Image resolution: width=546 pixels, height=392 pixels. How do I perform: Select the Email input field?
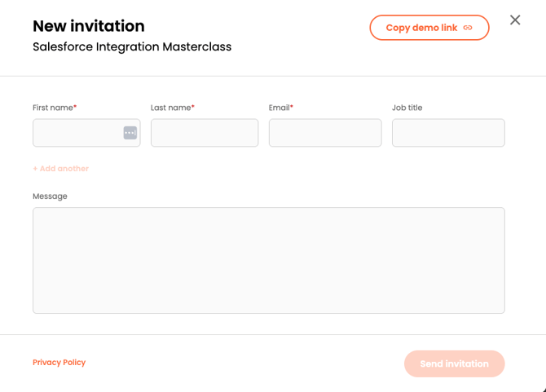click(325, 133)
